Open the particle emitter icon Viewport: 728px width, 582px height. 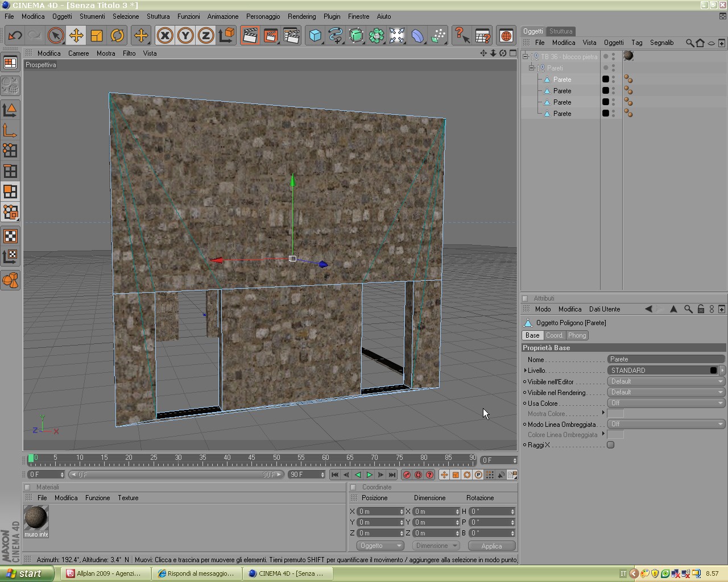click(438, 36)
